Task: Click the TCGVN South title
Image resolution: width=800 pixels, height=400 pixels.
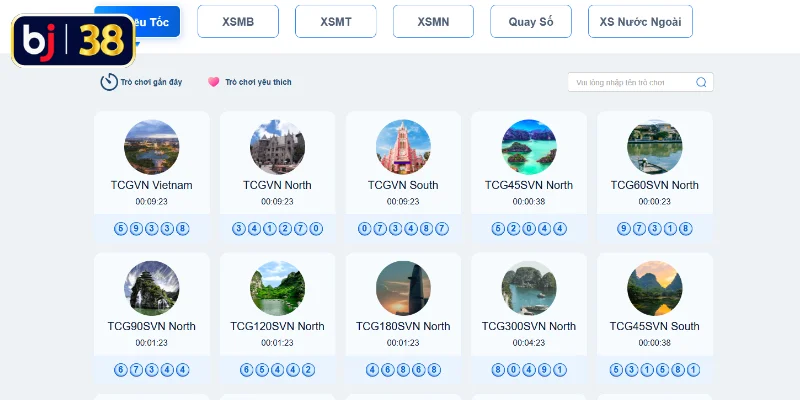Action: coord(403,185)
